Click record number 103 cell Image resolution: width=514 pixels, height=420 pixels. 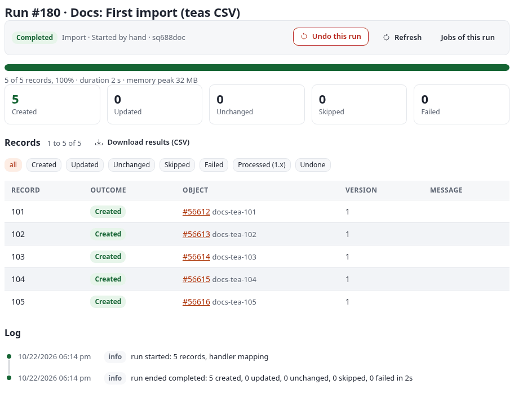[18, 257]
